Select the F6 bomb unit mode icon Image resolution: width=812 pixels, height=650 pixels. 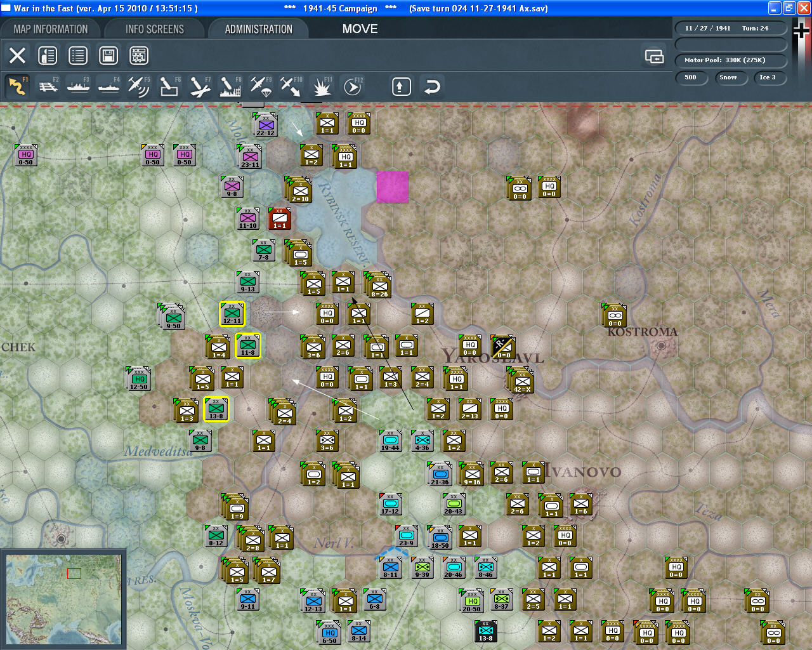[x=169, y=86]
